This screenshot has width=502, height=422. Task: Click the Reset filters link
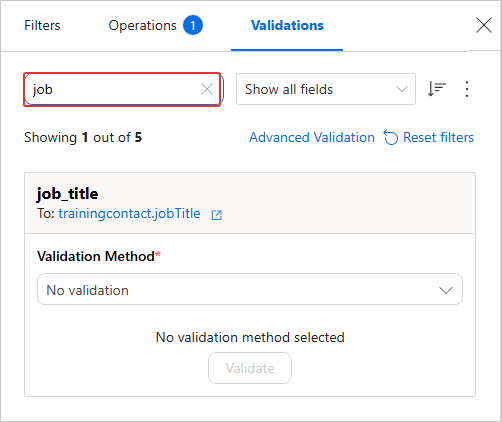(438, 137)
